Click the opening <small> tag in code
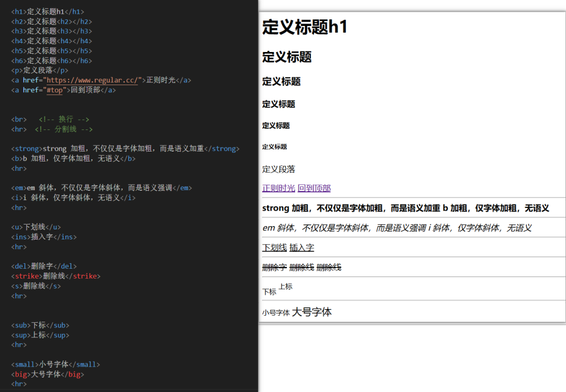The image size is (566, 392). (x=25, y=364)
